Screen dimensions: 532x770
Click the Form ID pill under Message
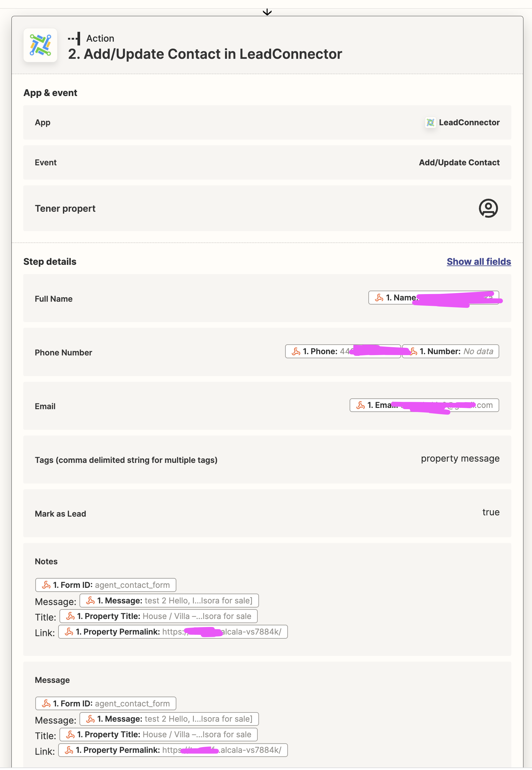(x=106, y=704)
